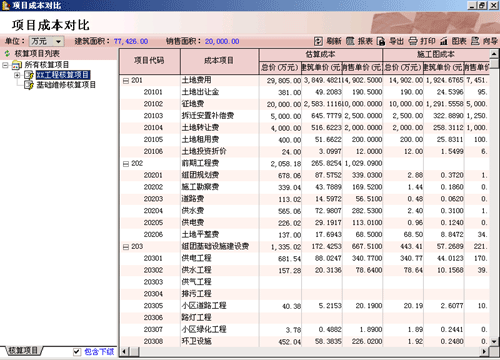Screen dimensions: 500x360
Task: Select the 拆迁安置补偿费 cell
Action: coord(220,116)
